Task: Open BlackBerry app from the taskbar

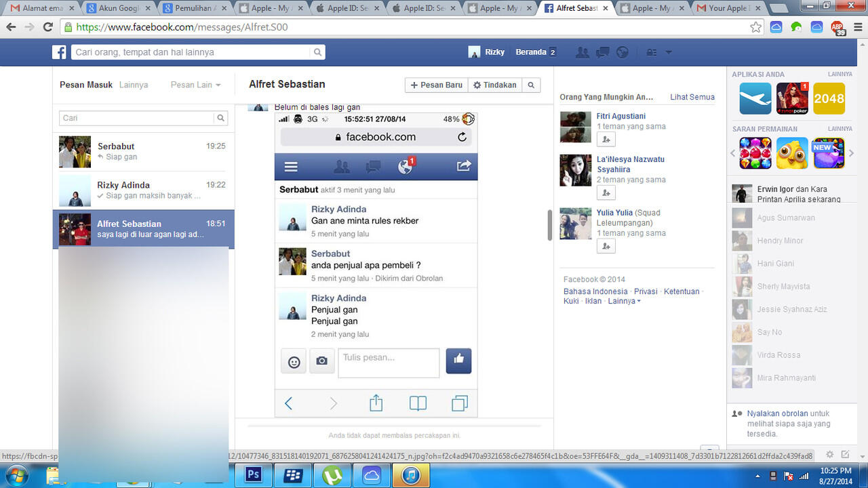Action: pos(293,475)
